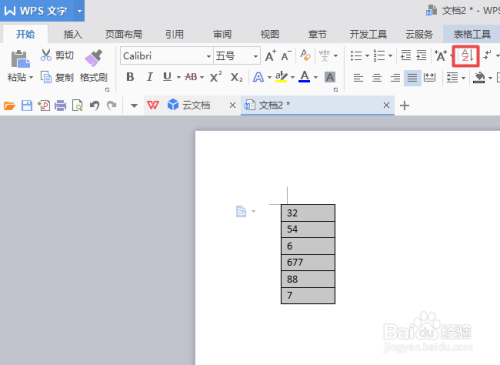Open the Paste (粘贴) dropdown arrow
This screenshot has height=365, width=500.
31,78
